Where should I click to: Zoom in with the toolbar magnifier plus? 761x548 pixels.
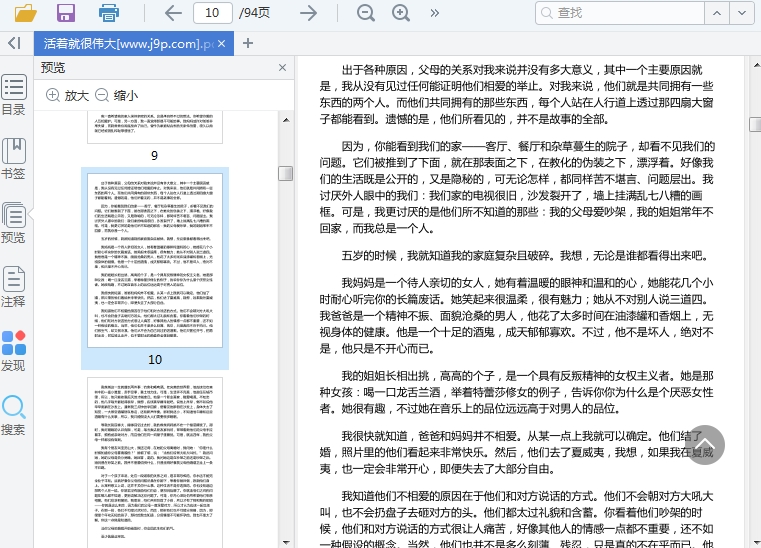coord(401,13)
